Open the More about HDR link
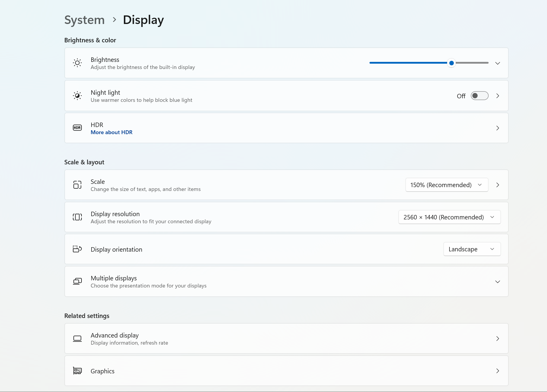The width and height of the screenshot is (547, 392). 111,132
